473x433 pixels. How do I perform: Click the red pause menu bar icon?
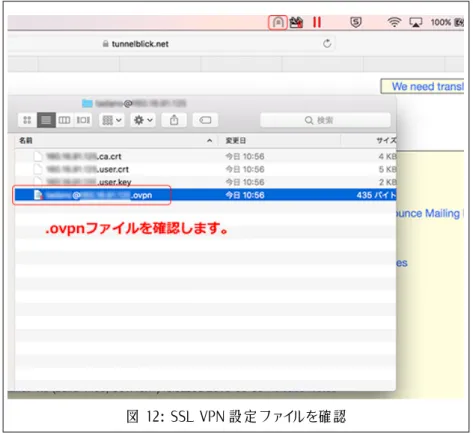click(x=317, y=22)
